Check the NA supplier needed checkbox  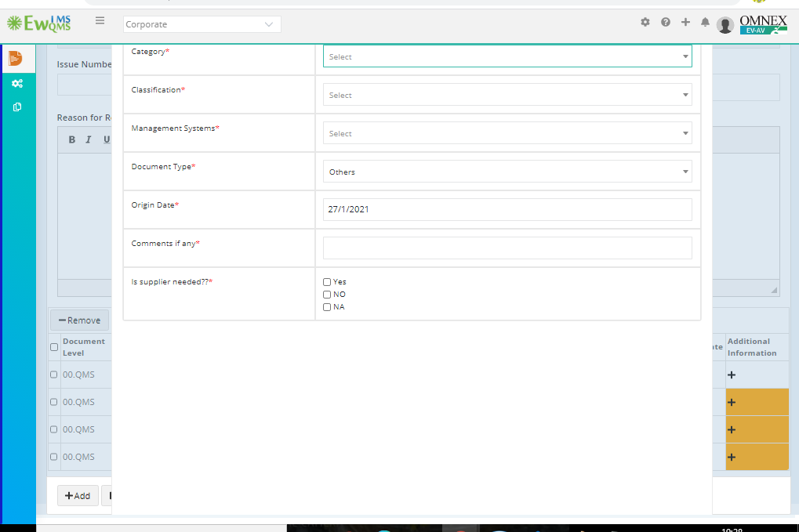point(327,307)
